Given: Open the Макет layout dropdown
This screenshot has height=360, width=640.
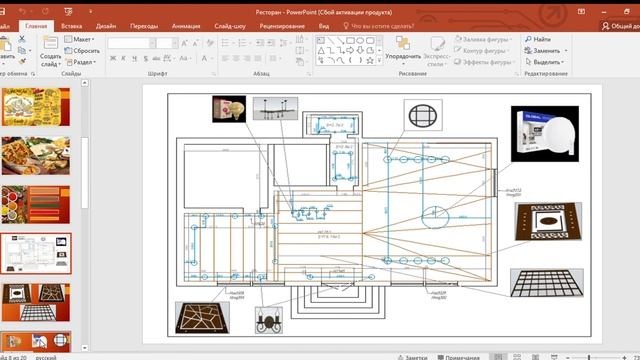Looking at the screenshot, I should coord(80,39).
